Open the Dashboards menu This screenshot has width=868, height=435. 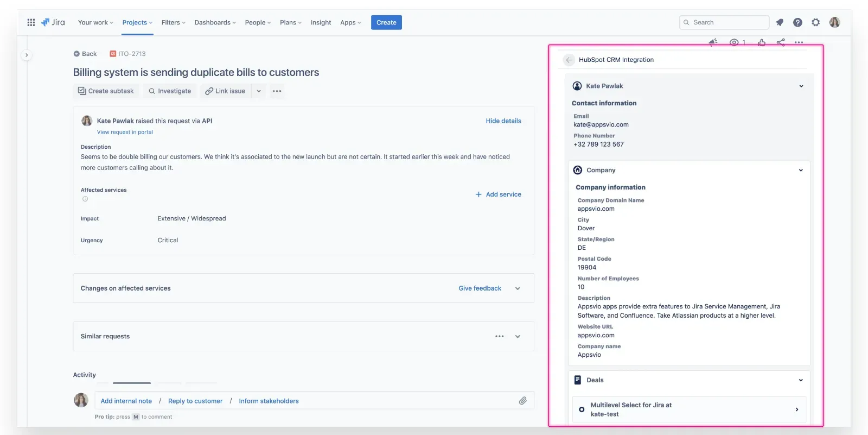(x=215, y=22)
